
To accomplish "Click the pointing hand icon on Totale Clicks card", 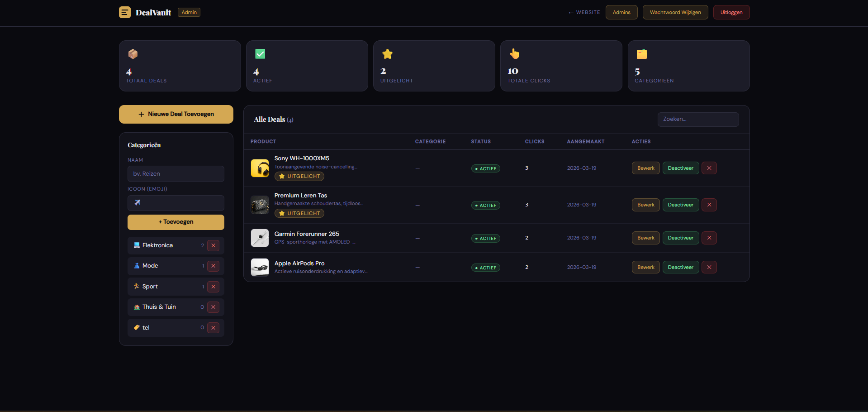I will [514, 54].
